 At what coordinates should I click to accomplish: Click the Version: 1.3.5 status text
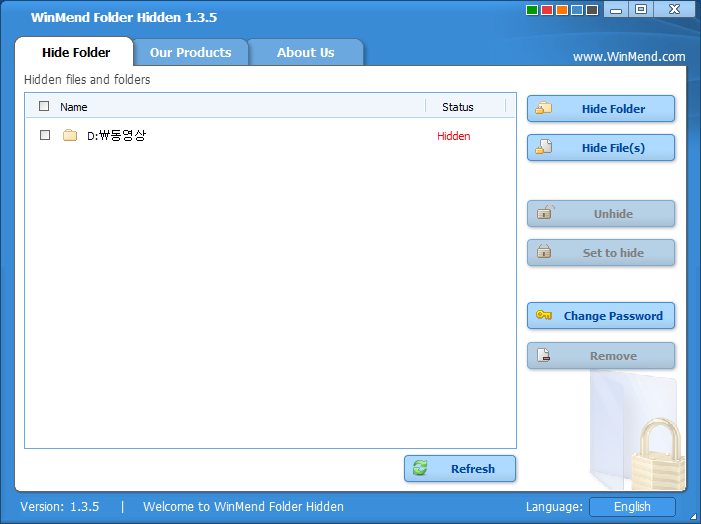pos(59,507)
